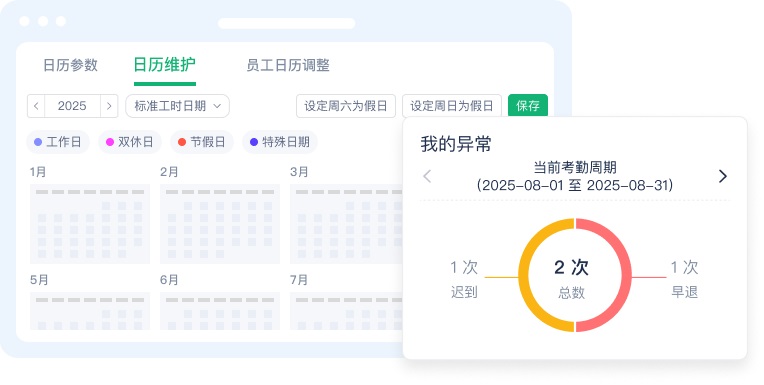The image size is (764, 385).
Task: Click the 1 次 早退 label
Action: tap(685, 279)
